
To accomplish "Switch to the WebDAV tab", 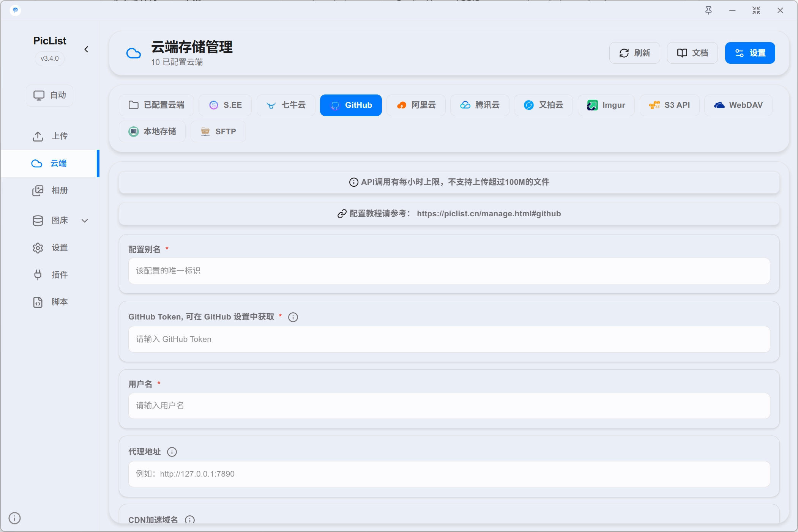I will click(738, 105).
